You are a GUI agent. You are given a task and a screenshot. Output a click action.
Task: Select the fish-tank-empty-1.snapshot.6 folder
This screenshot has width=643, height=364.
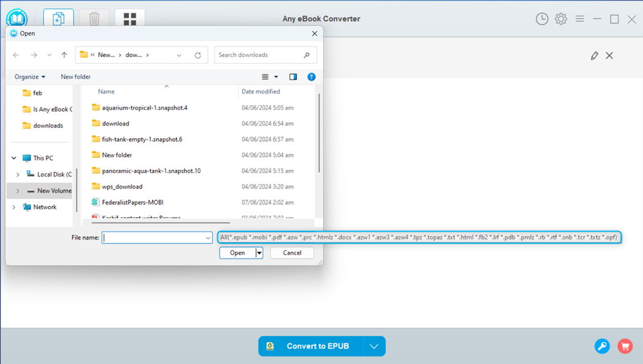click(142, 139)
